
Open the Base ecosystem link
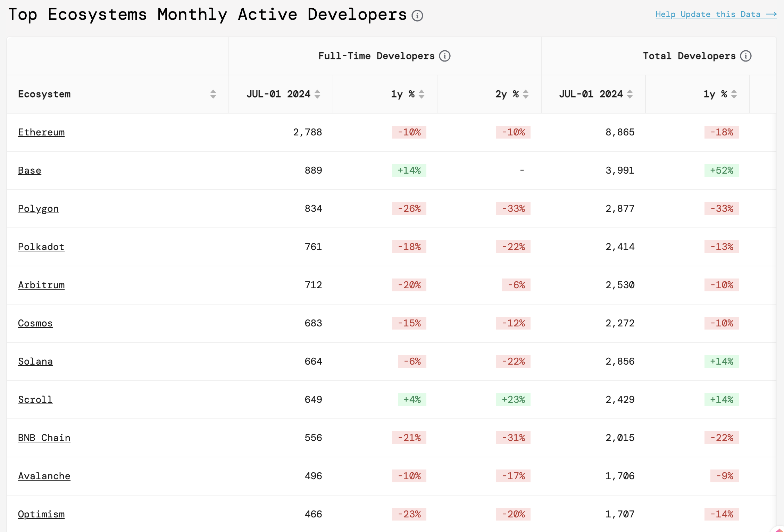point(30,171)
